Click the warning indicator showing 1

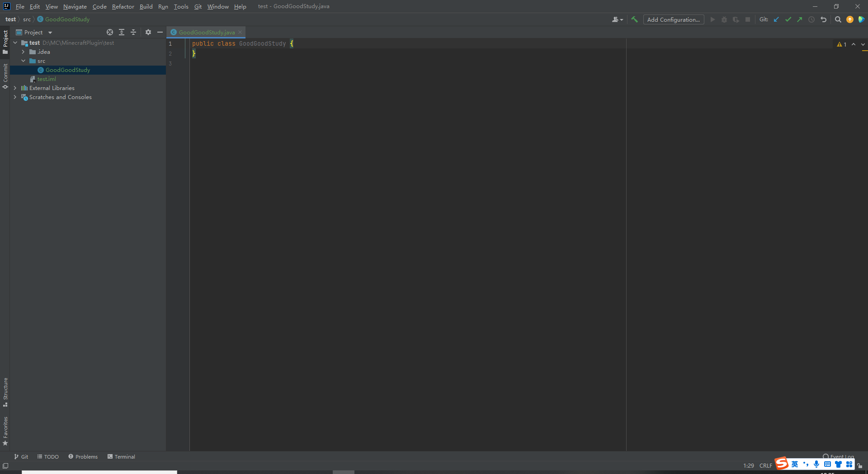841,44
